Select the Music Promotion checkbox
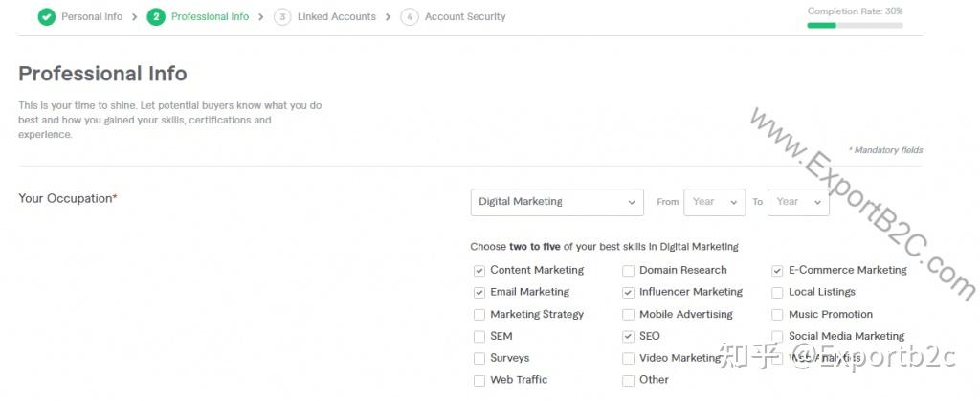Screen dimensions: 980x401 pyautogui.click(x=778, y=315)
